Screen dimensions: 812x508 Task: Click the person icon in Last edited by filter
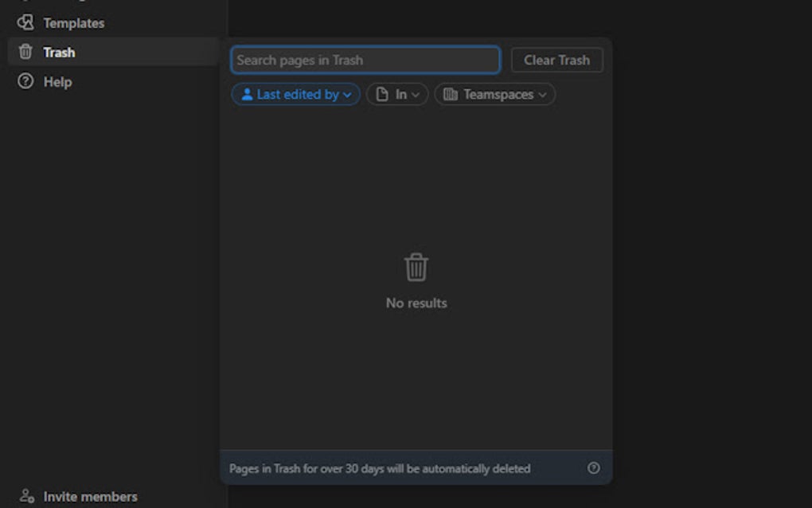pos(249,94)
